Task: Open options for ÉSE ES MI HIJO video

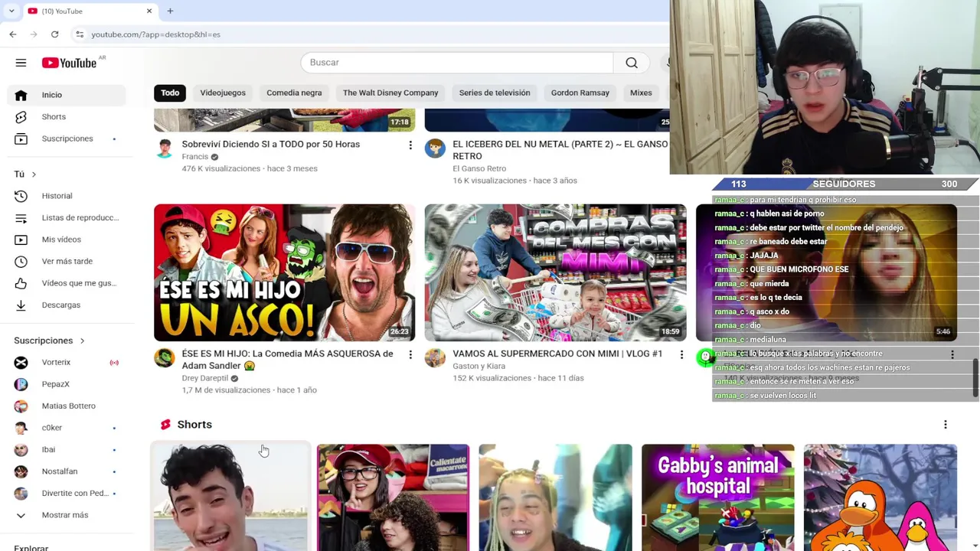Action: [x=410, y=354]
